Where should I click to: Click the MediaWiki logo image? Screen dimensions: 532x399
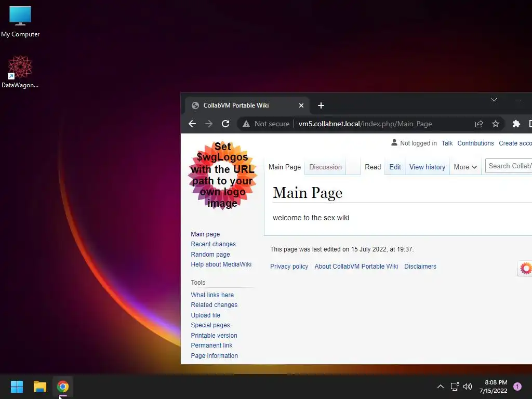tap(222, 175)
